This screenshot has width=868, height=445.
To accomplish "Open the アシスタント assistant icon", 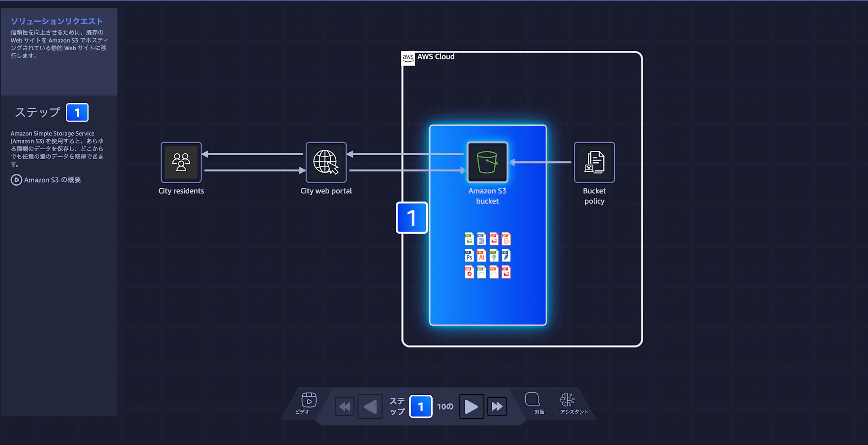I will click(x=573, y=404).
